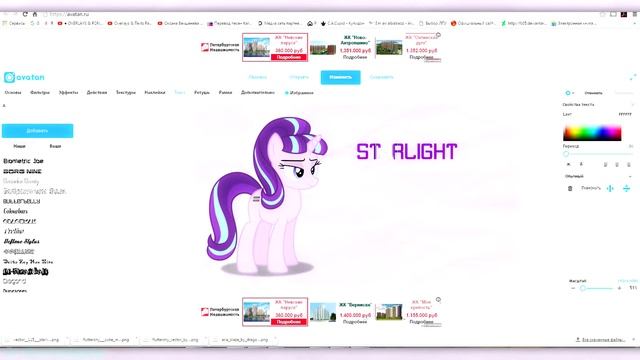Click the blue Добавить button
This screenshot has height=360, width=640.
tap(38, 131)
